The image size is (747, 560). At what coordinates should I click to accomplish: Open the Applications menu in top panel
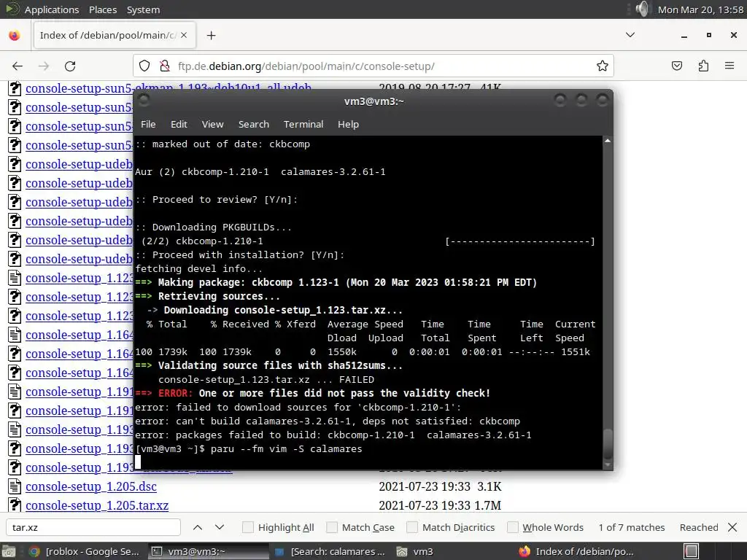52,9
